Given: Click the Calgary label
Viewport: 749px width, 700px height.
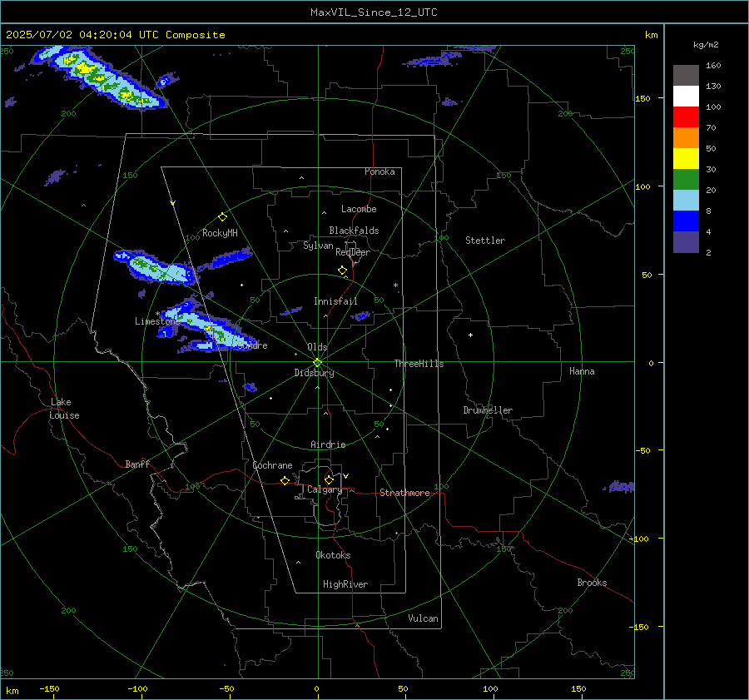Looking at the screenshot, I should (x=325, y=489).
